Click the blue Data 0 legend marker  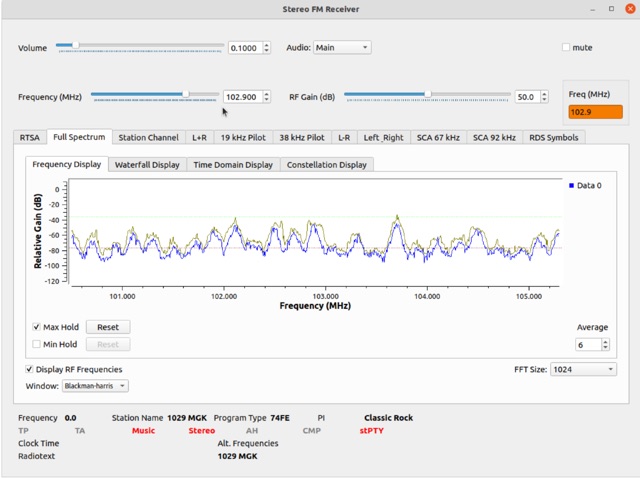click(570, 185)
